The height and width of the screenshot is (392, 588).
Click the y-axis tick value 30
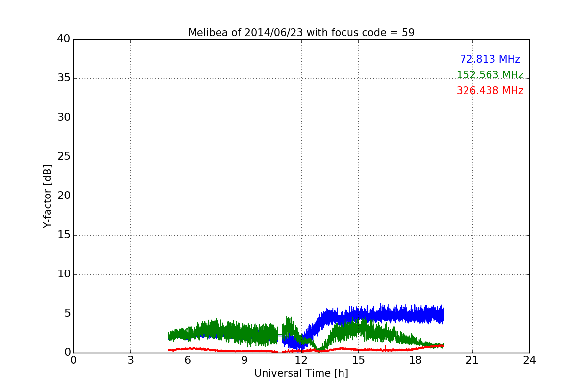pos(64,118)
